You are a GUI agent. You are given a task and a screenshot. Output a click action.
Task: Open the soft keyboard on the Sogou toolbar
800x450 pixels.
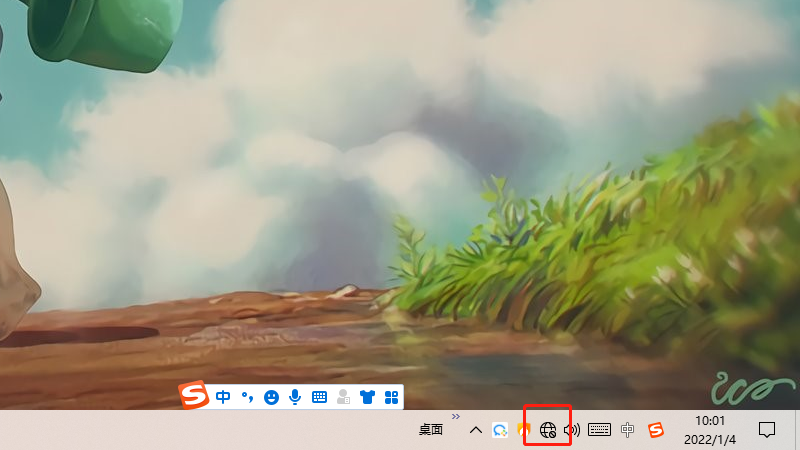click(x=319, y=397)
